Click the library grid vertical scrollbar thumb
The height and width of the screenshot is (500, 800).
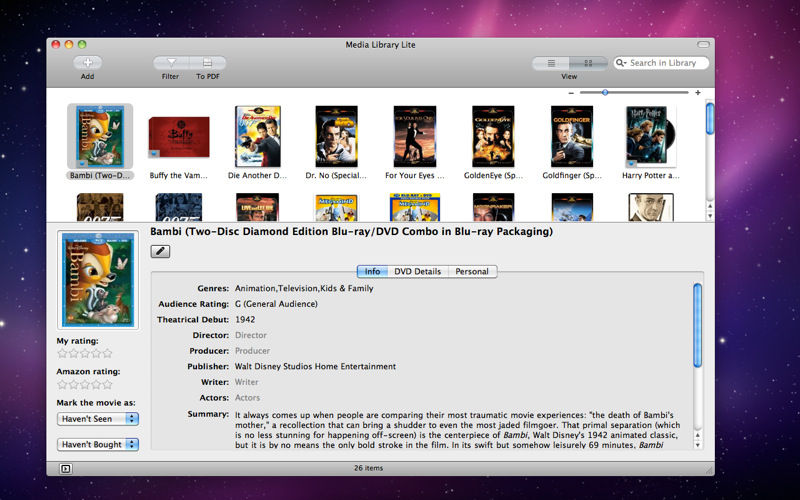pos(710,118)
